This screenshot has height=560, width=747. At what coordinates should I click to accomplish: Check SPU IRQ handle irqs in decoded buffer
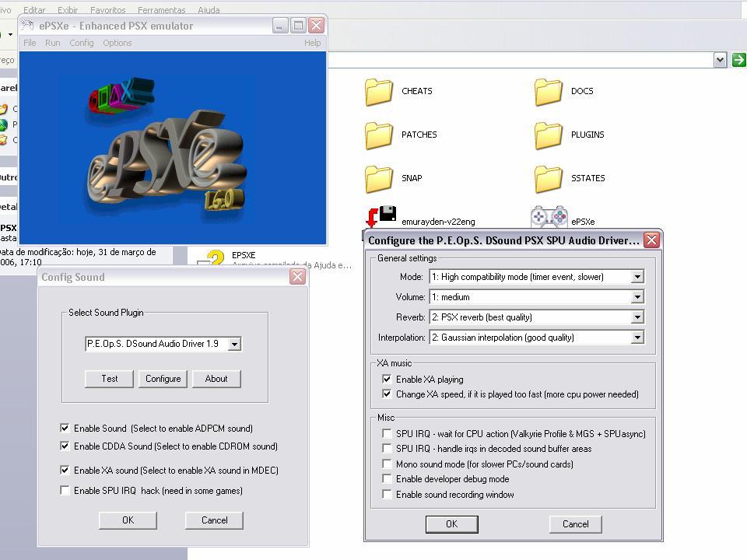[387, 449]
